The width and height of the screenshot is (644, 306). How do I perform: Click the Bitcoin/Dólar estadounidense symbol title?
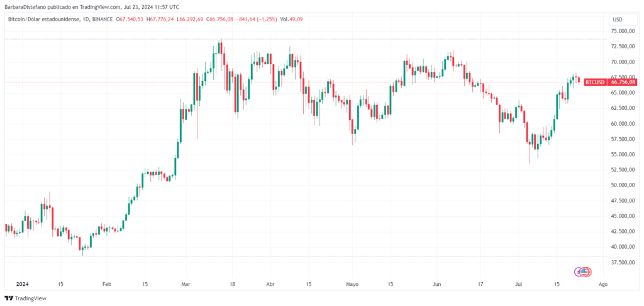pos(42,19)
